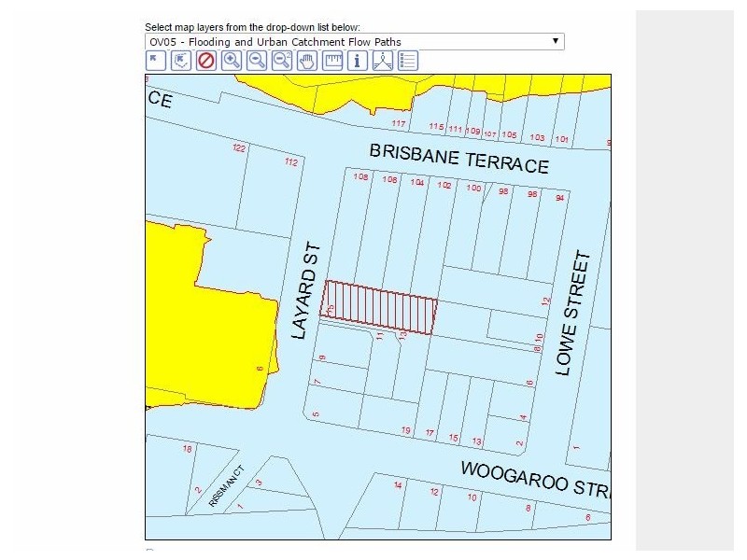
Task: Pick the ruler measure tool
Action: (x=332, y=61)
